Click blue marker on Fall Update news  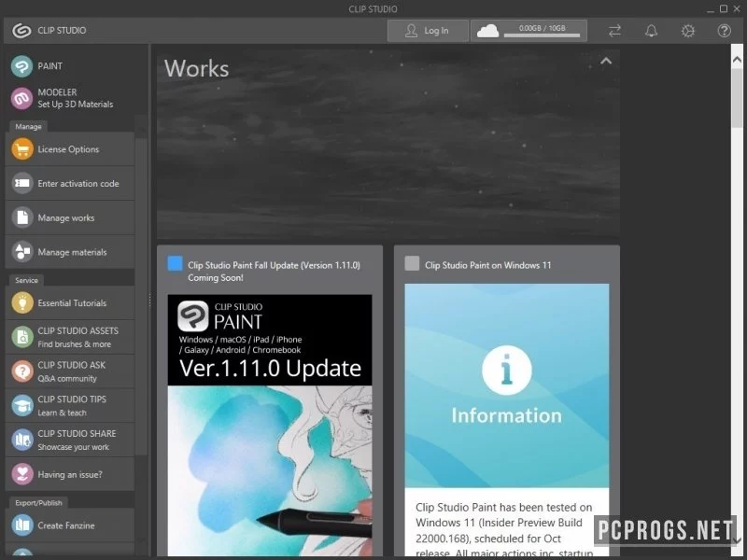175,263
